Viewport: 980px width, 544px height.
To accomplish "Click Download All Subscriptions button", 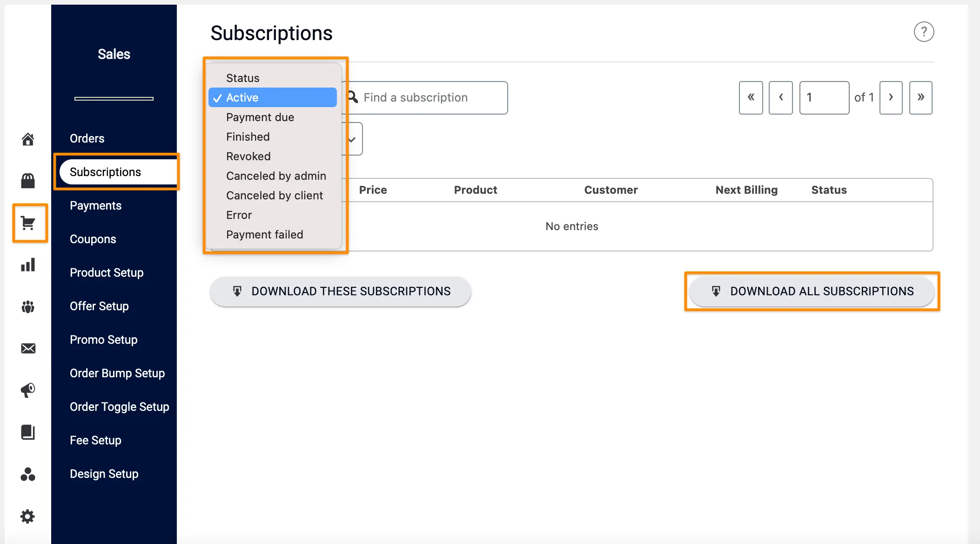I will point(812,291).
